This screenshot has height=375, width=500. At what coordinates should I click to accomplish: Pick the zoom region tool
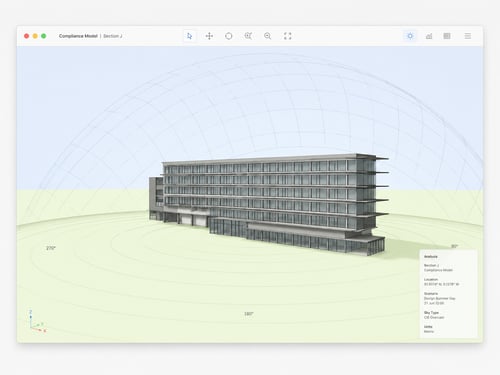[248, 36]
